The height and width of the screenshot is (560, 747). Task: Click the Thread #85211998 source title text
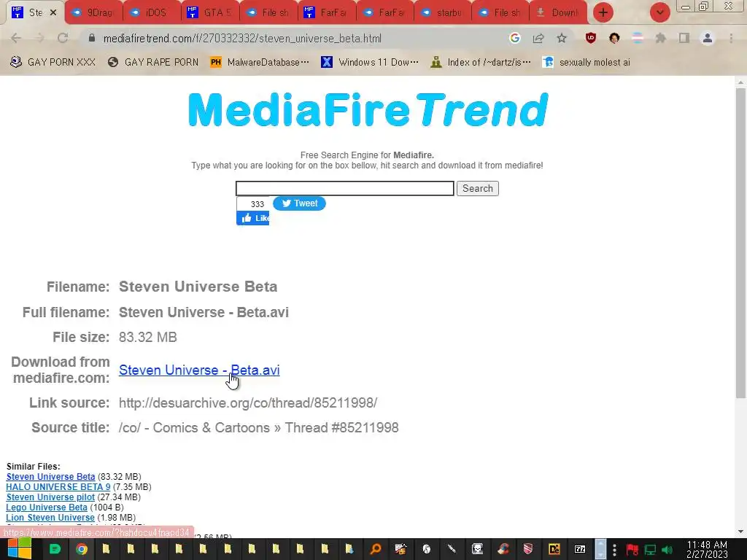[341, 427]
